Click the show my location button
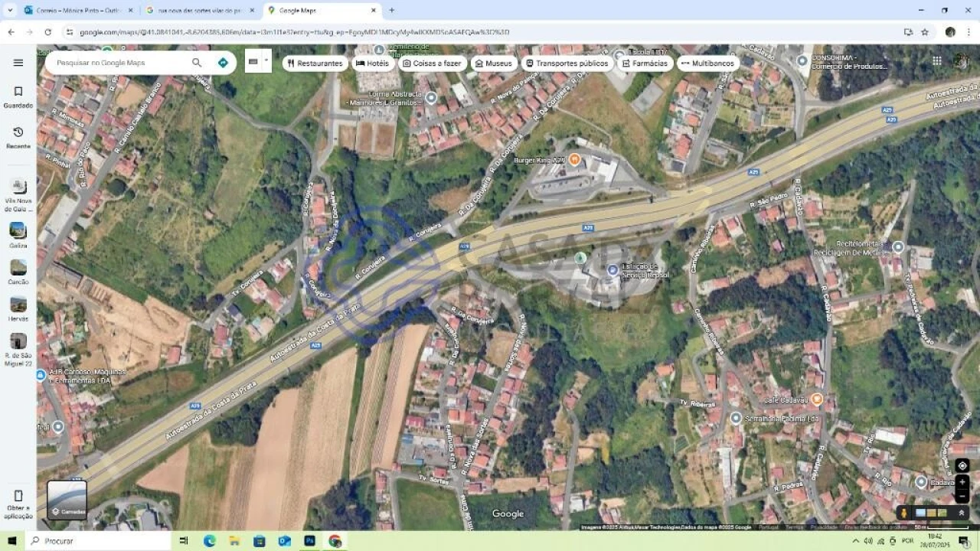 pos(962,465)
